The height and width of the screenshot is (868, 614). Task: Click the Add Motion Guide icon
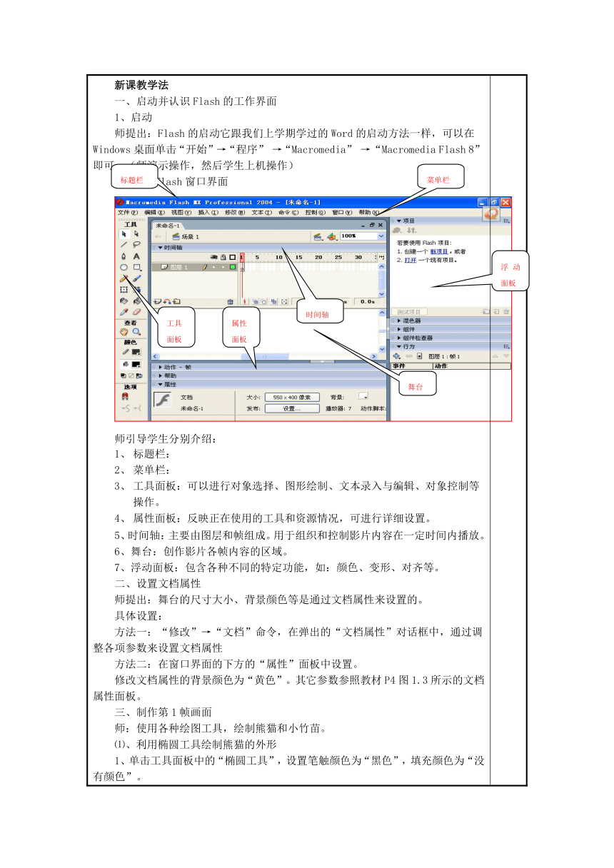coord(167,302)
